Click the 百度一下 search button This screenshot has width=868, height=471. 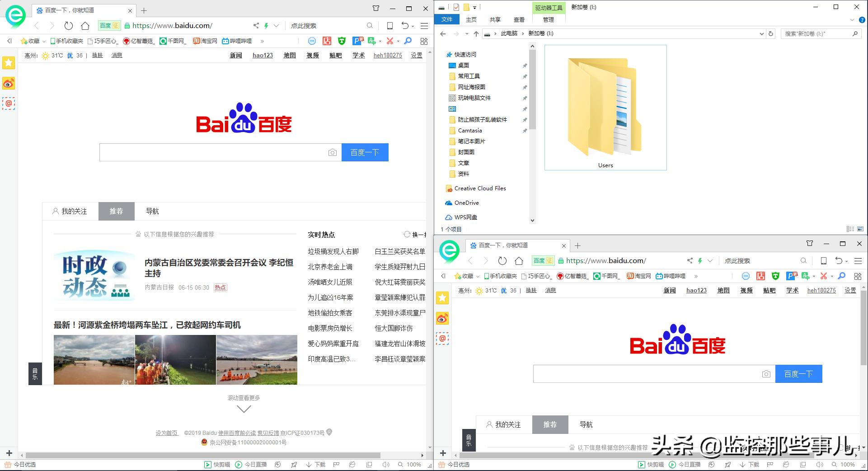point(365,152)
